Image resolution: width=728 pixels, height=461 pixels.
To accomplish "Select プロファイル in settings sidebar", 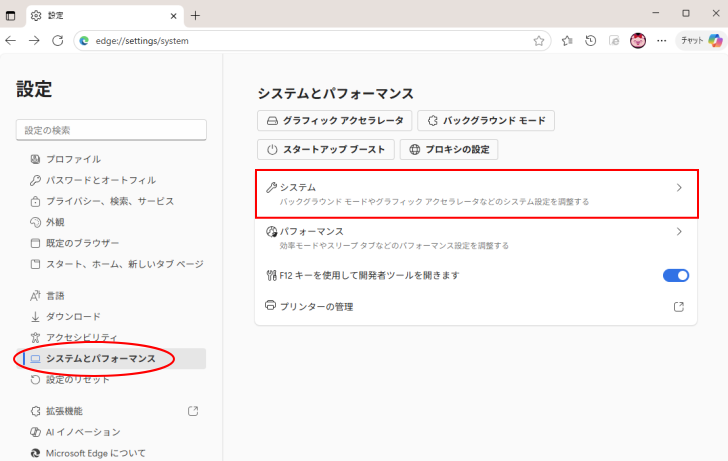I will click(73, 159).
